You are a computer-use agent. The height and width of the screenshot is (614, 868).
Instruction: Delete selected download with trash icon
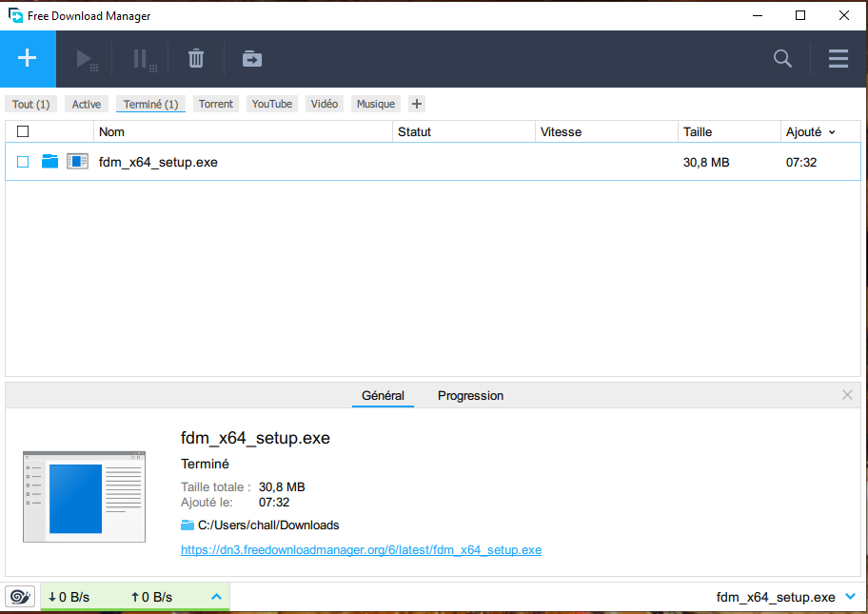click(196, 58)
